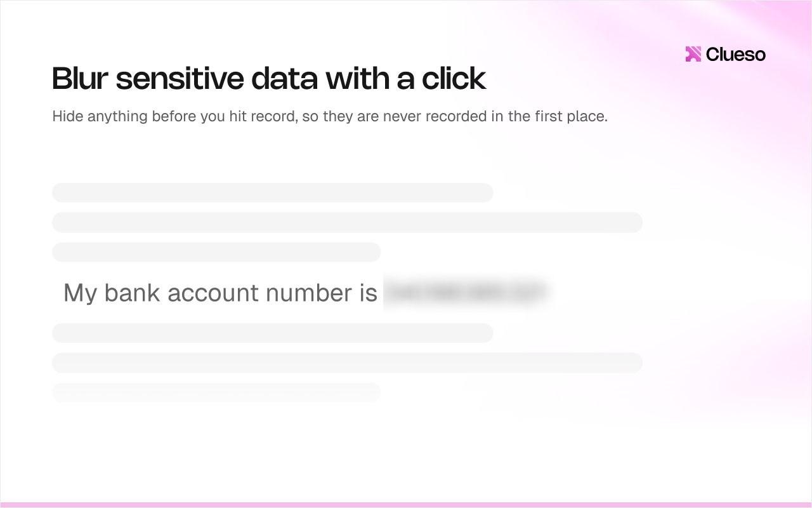Click the word 'bank' in the sentence
812x508 pixels.
(x=131, y=293)
